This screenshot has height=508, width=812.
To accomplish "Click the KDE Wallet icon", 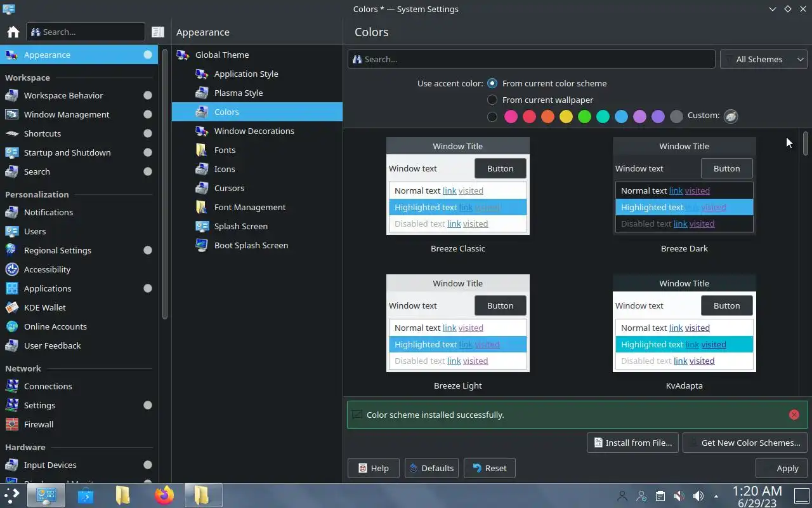I will pyautogui.click(x=11, y=307).
